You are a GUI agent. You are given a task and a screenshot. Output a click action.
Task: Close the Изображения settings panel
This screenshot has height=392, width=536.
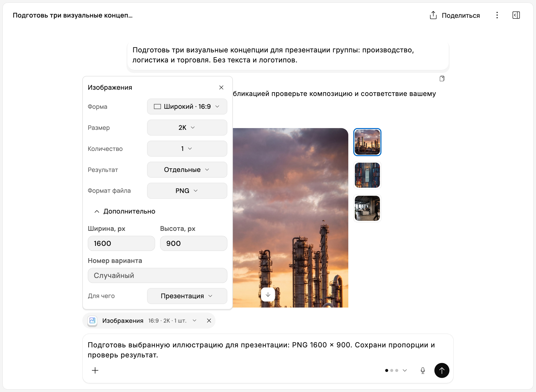tap(221, 87)
